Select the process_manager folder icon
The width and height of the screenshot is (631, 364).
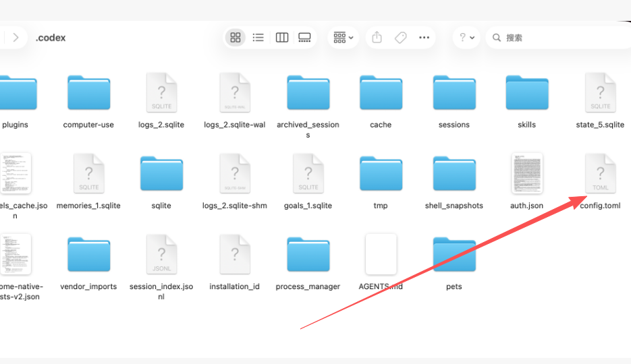pos(308,254)
